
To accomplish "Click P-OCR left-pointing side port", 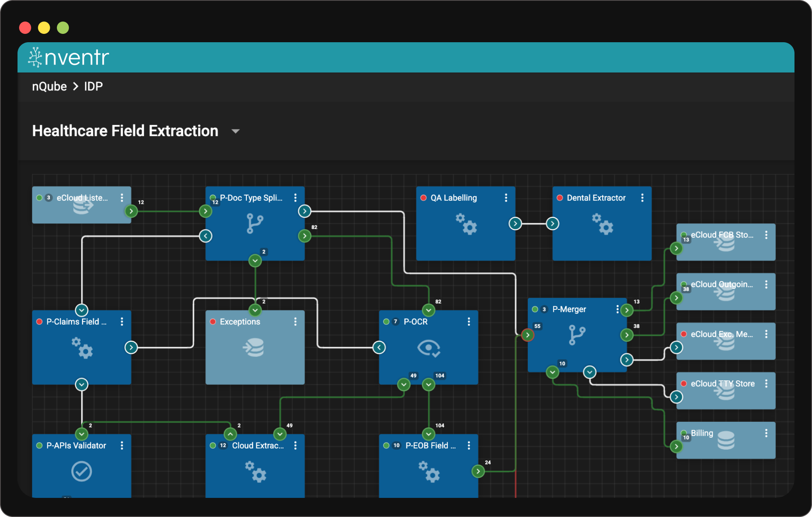I will pyautogui.click(x=379, y=347).
